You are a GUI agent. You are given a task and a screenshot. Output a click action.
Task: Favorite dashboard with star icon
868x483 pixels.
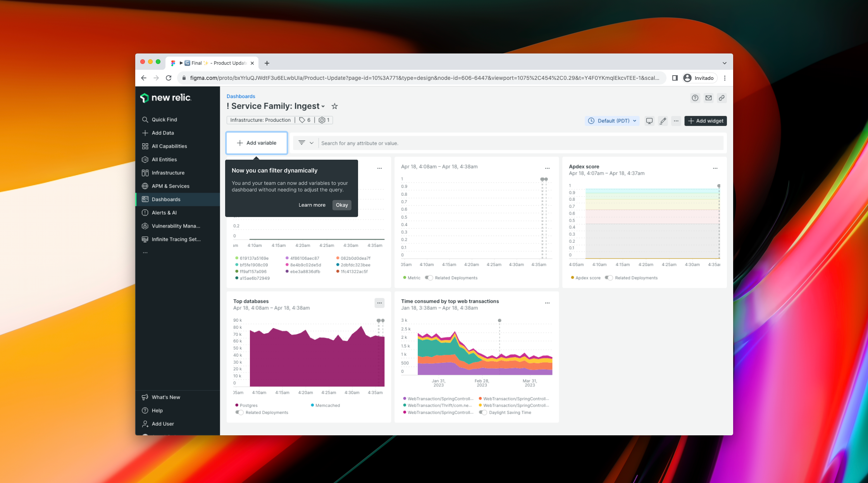pos(334,106)
